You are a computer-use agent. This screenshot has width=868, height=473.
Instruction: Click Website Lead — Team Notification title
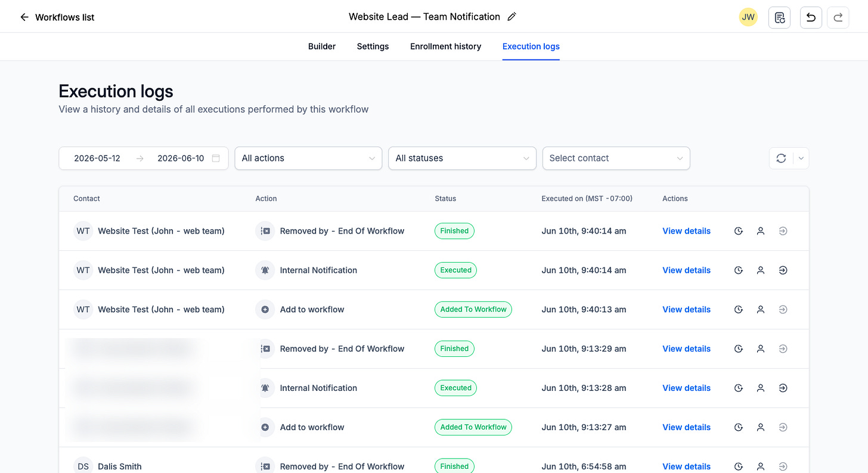point(424,17)
